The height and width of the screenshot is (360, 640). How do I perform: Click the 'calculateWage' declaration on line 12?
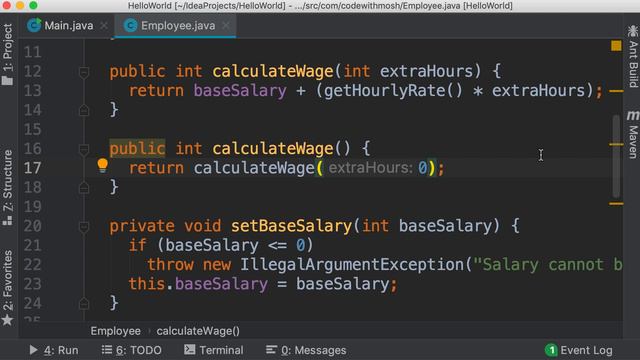(x=273, y=71)
